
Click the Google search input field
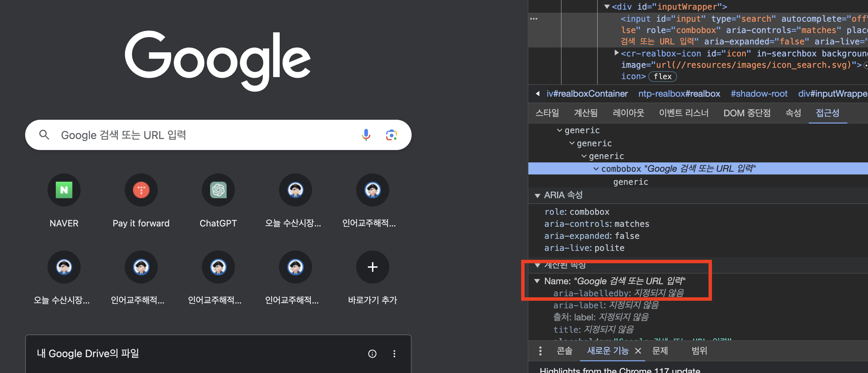[x=207, y=135]
